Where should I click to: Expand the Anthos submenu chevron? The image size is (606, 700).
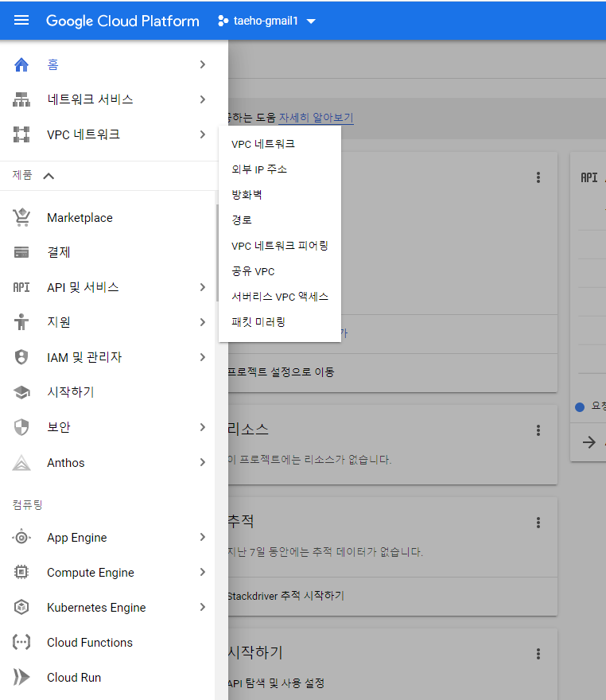point(203,462)
